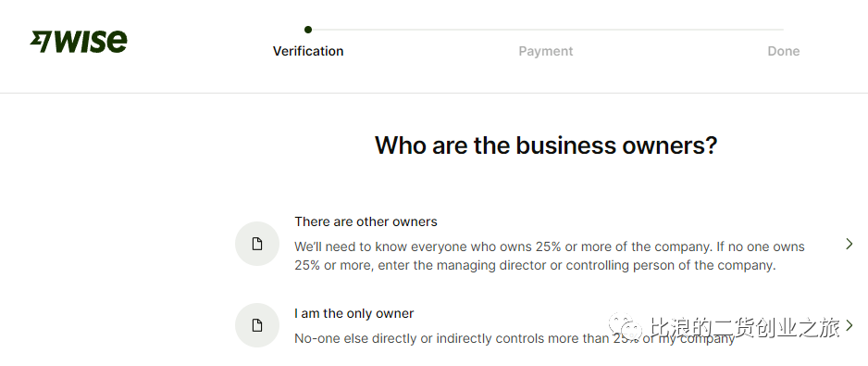Click the document icon beside 'There are other owners'
The width and height of the screenshot is (868, 366).
(x=257, y=244)
